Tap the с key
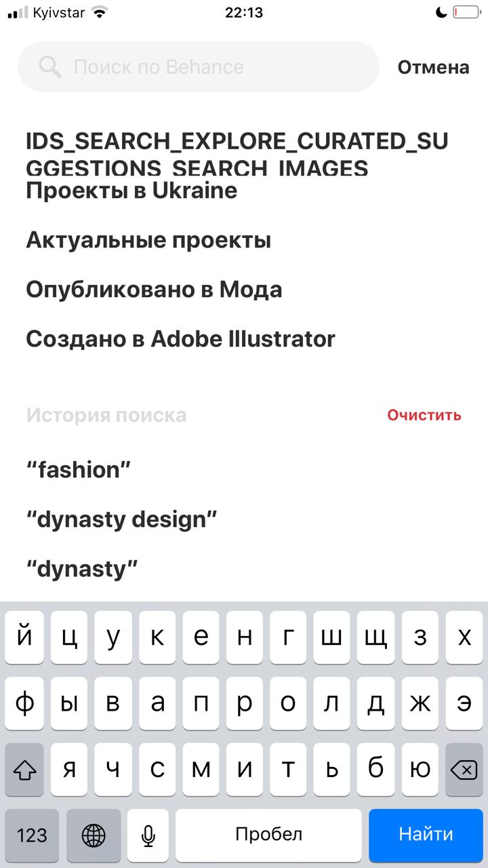This screenshot has width=488, height=868. [157, 770]
